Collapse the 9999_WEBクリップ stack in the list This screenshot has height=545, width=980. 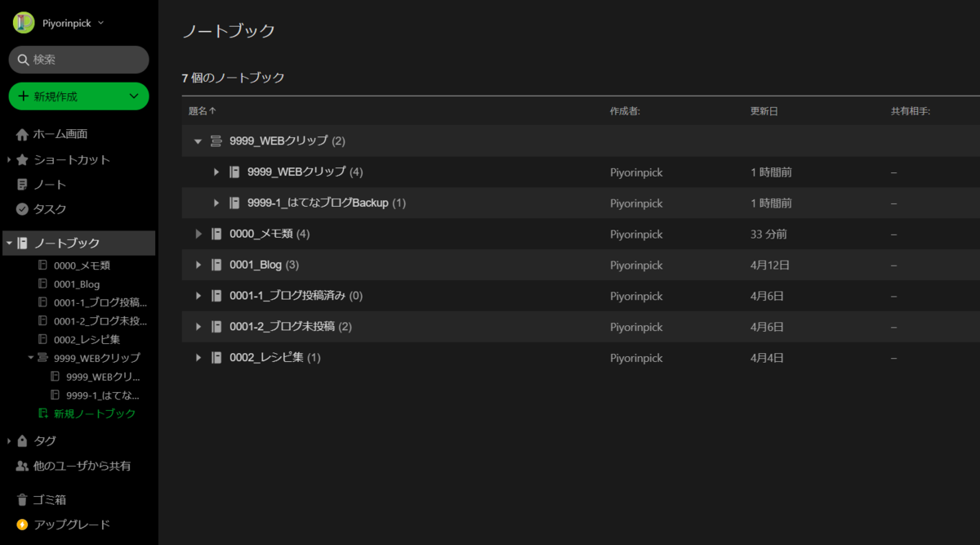[x=198, y=141]
